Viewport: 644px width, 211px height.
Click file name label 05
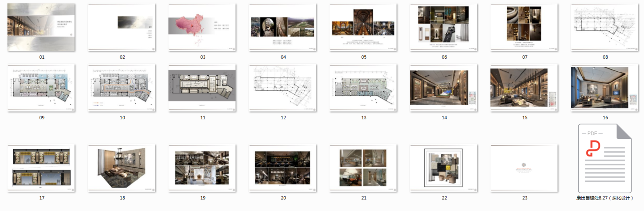pos(364,57)
